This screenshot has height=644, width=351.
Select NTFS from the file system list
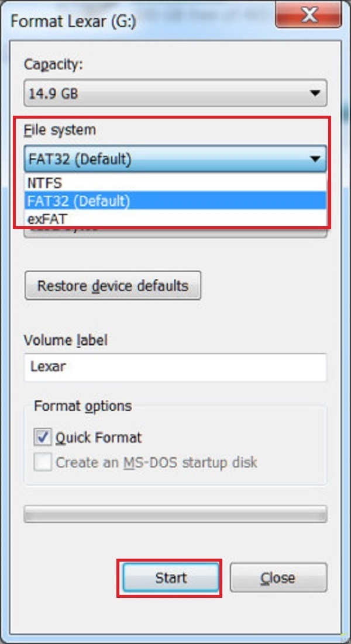point(175,183)
